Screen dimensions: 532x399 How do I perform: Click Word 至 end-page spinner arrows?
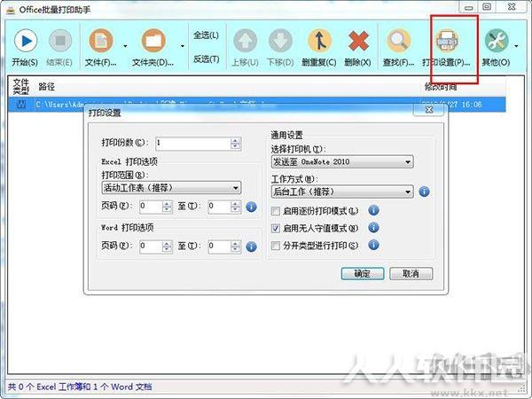(x=236, y=246)
